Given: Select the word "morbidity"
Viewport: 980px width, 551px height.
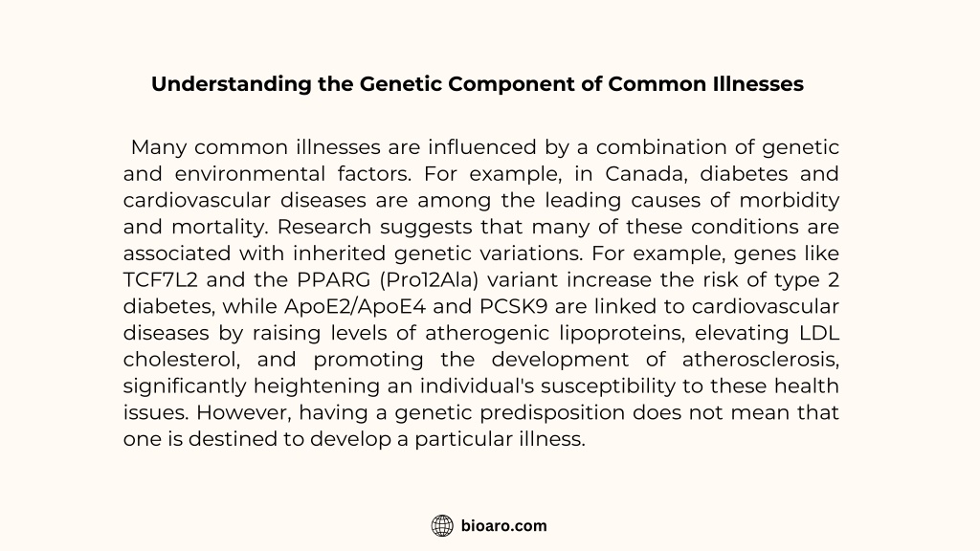Looking at the screenshot, I should tap(790, 201).
